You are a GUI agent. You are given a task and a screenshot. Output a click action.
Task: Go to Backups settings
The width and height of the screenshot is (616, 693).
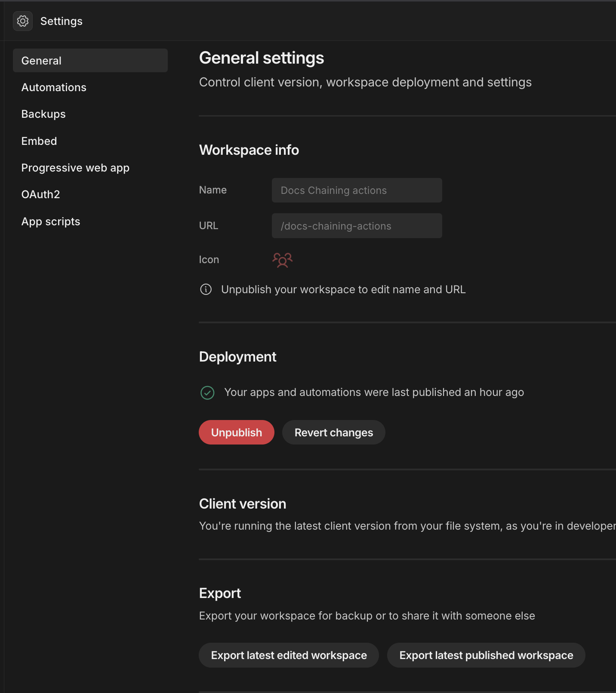[x=43, y=114]
